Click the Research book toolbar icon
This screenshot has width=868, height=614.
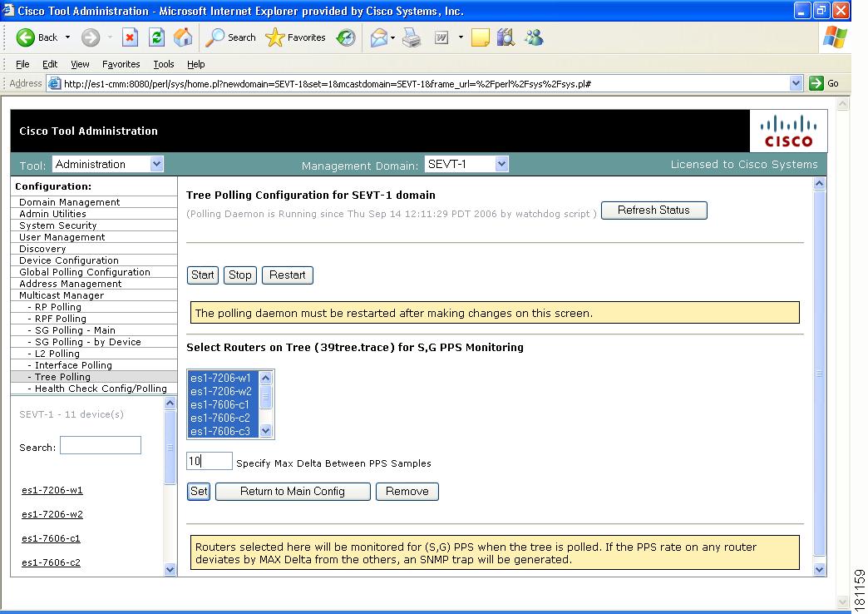tap(506, 37)
